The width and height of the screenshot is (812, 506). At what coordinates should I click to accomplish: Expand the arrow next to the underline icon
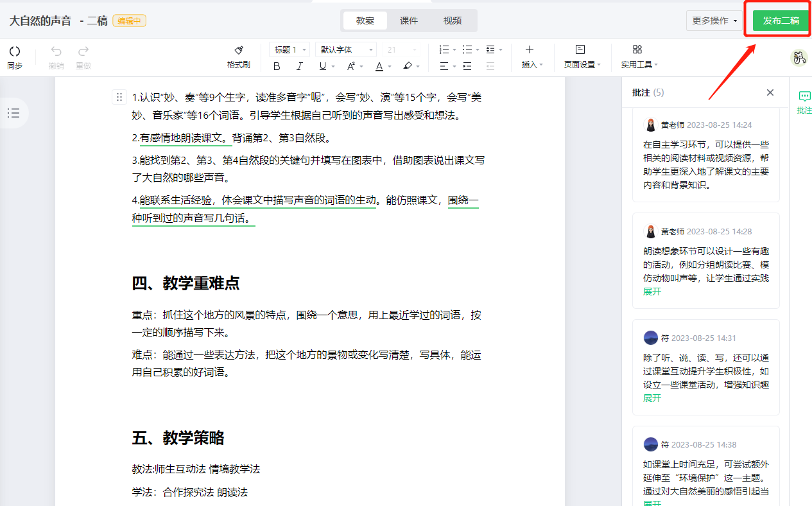tap(333, 67)
